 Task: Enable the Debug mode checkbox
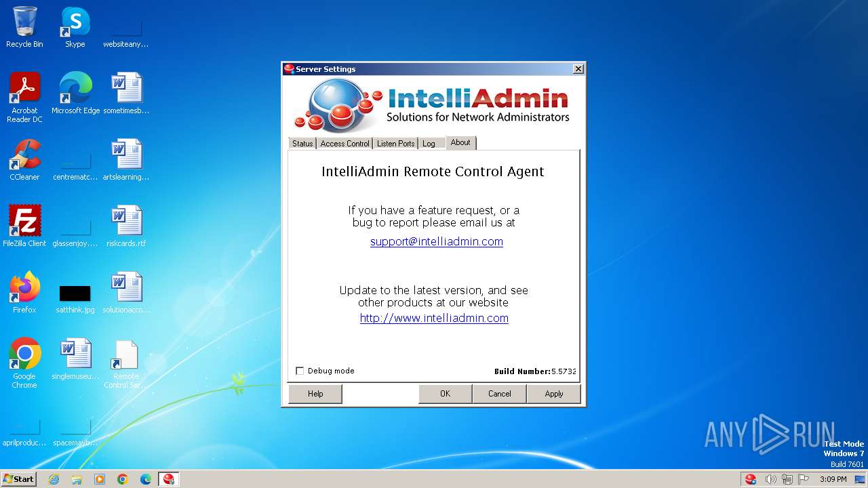click(300, 371)
